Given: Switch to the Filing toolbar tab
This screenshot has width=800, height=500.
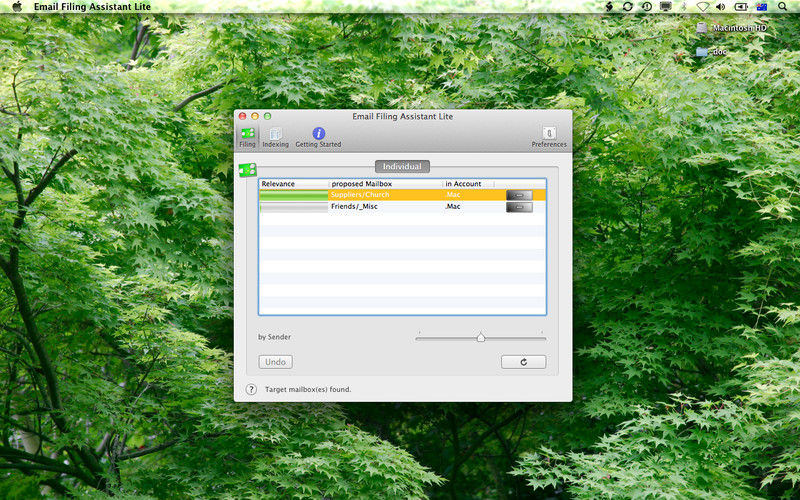Looking at the screenshot, I should (247, 138).
